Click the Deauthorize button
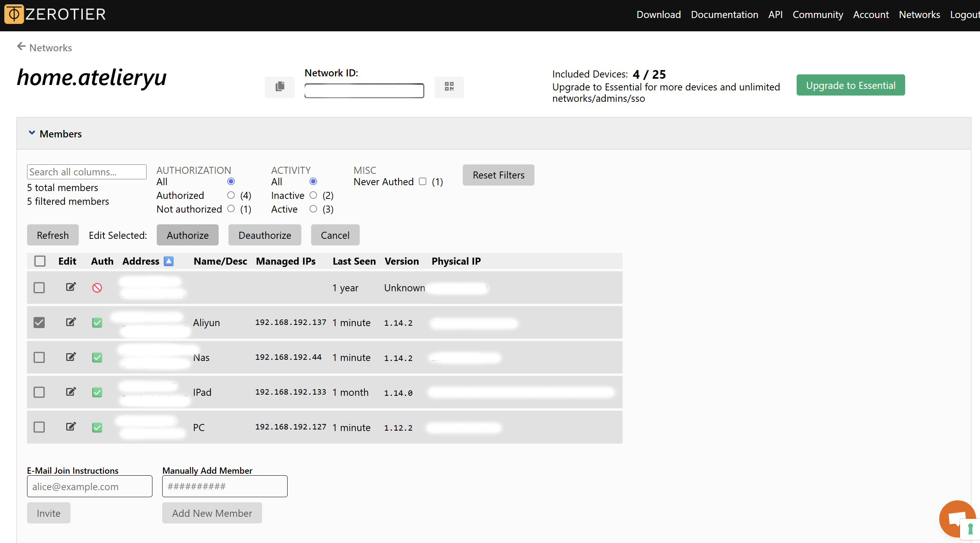Screen dimensions: 980x543 [x=264, y=235]
